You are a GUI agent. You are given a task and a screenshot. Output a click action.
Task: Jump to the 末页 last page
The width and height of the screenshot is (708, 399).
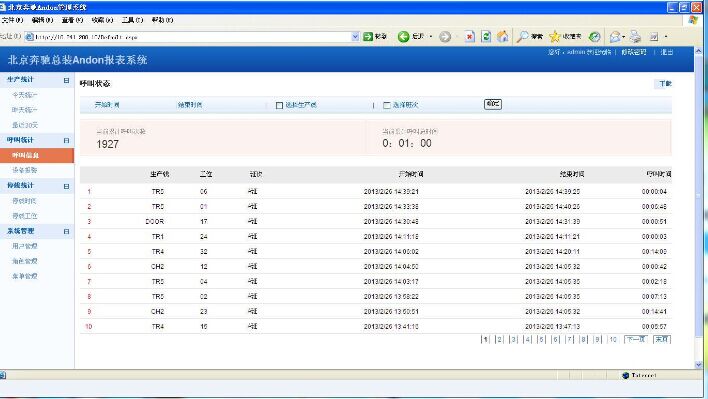pos(662,339)
